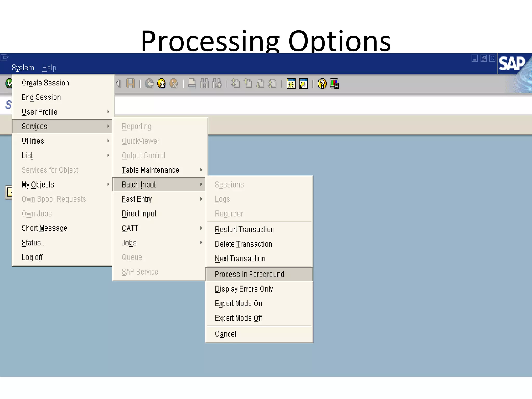Click the greyed Recorder entry

point(259,214)
